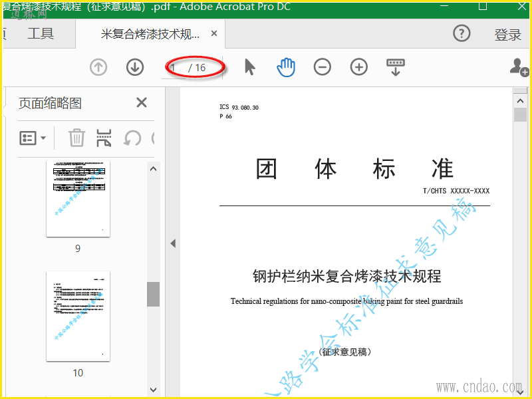Click the thumbnail panel scrollbar handle
Screen dimensions: 532x399
click(154, 294)
